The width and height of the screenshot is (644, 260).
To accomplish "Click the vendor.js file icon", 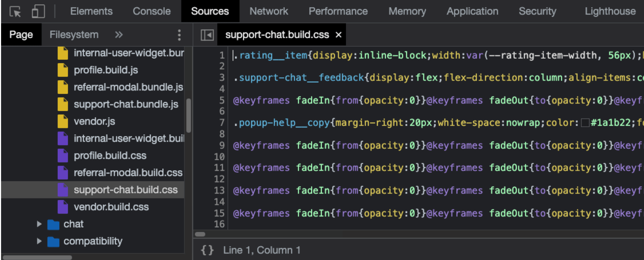I will click(x=63, y=121).
